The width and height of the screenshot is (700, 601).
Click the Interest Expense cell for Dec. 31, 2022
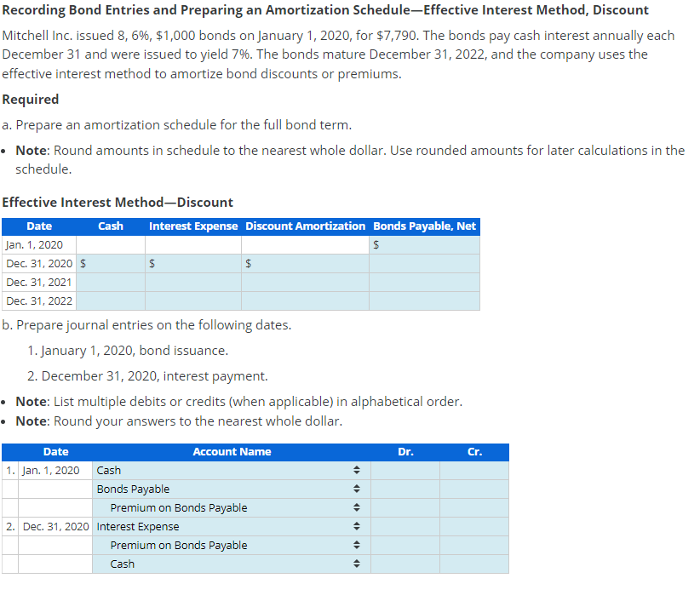click(192, 300)
